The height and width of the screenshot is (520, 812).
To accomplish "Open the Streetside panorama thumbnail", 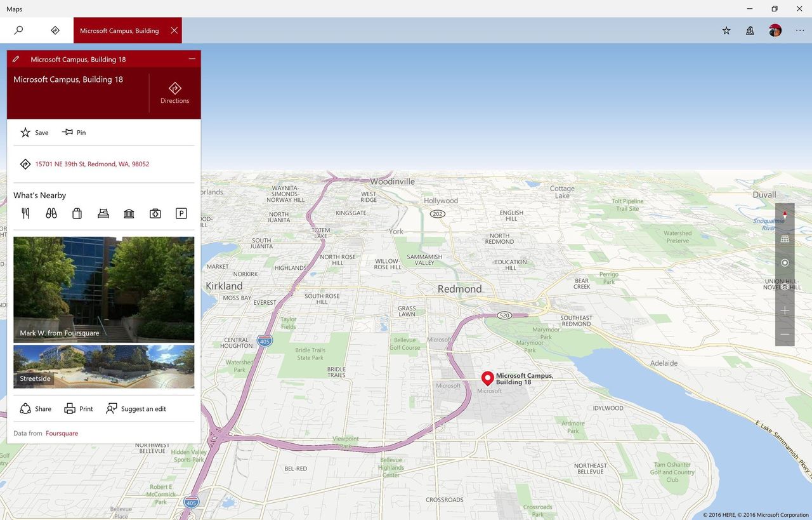I will point(104,366).
